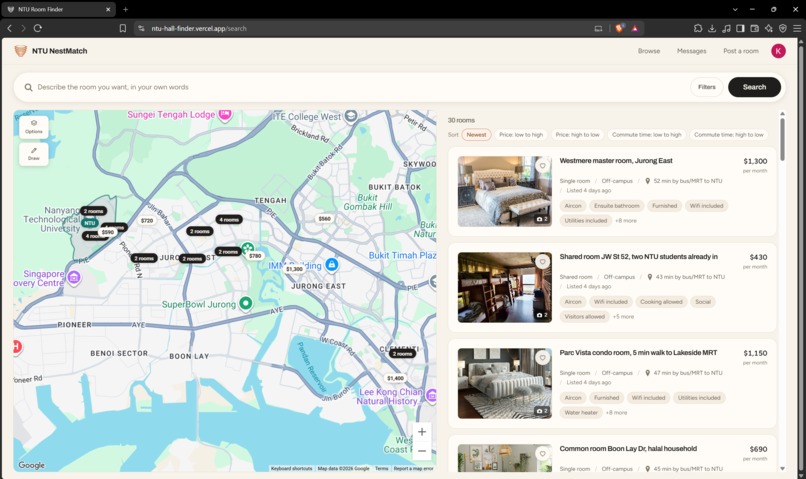Switch to the NTU Room Finder tab

[59, 9]
